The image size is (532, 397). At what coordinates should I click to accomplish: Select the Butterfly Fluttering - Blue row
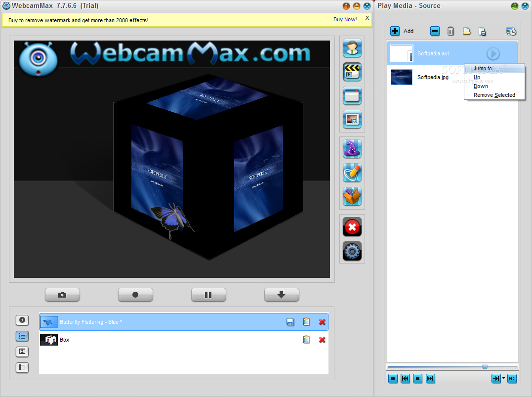click(x=184, y=322)
